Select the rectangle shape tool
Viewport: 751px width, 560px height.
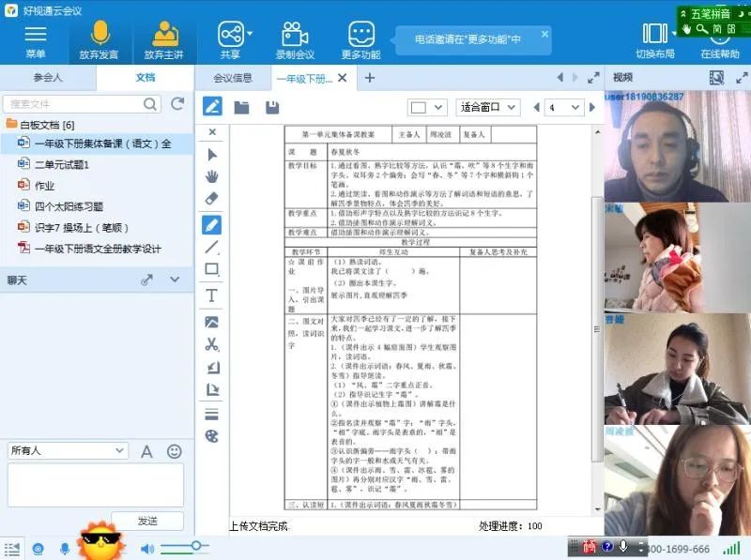[x=212, y=270]
